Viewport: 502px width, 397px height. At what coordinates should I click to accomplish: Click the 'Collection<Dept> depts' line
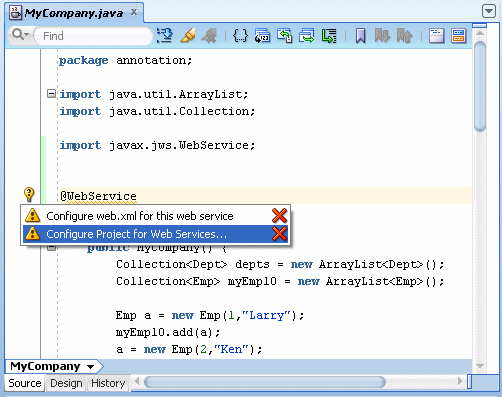pyautogui.click(x=280, y=264)
